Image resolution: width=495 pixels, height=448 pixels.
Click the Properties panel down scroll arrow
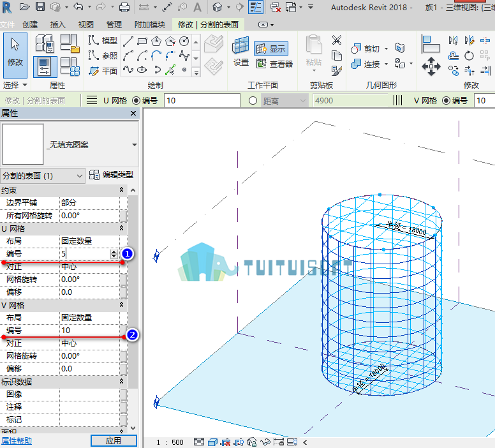tap(133, 428)
